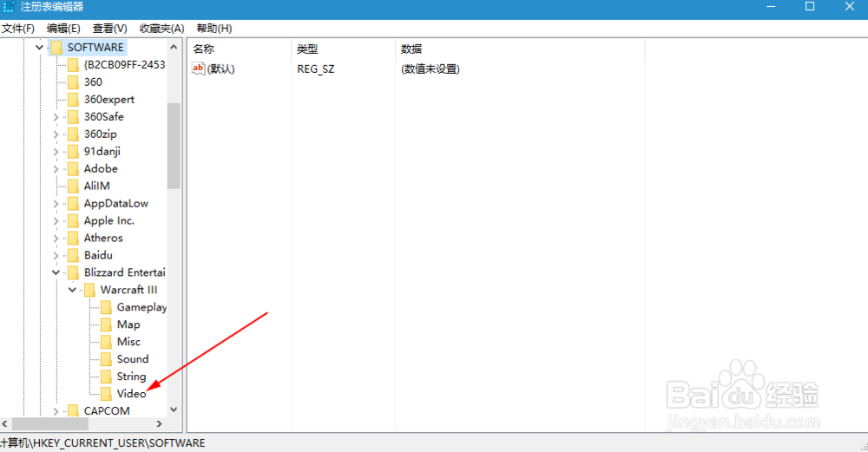Click the Adobe folder icon
Screen dimensions: 868x452
73,168
